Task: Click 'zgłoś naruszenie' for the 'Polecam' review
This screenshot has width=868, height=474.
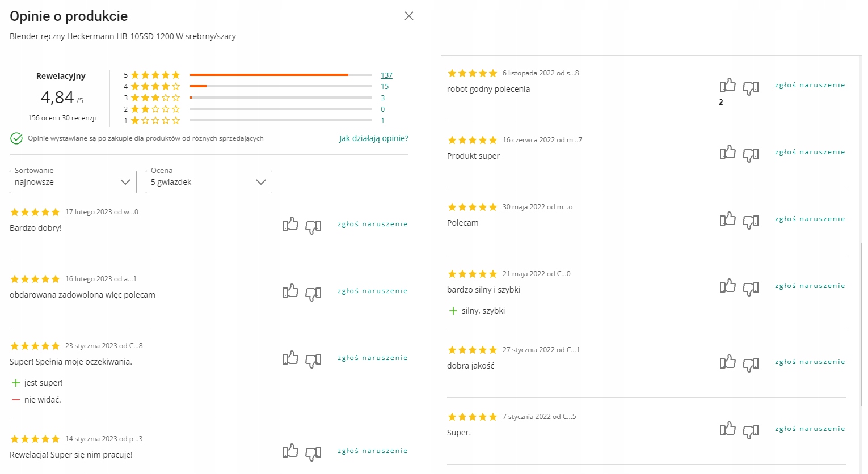Action: [810, 219]
